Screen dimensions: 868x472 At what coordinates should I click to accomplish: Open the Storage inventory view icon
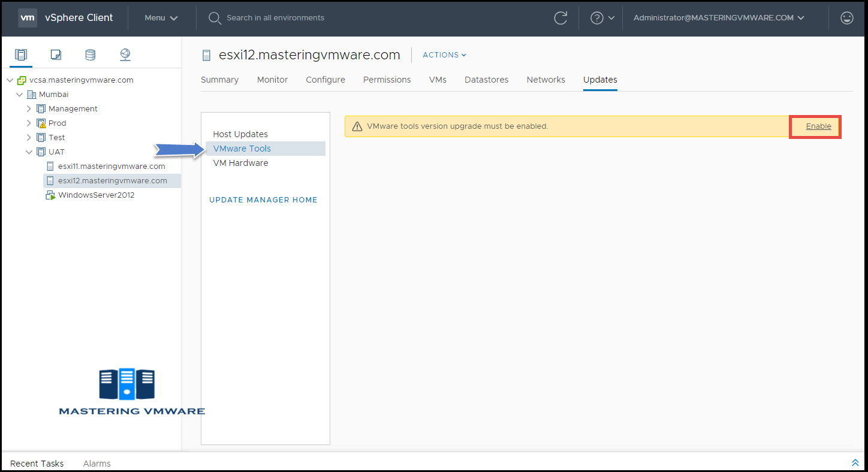(x=90, y=55)
